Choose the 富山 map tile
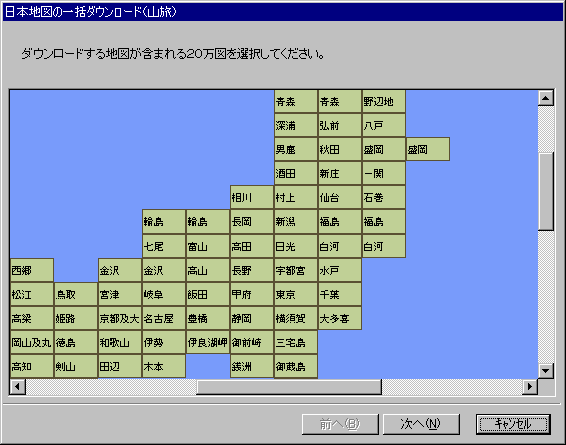The height and width of the screenshot is (445, 566). [x=208, y=246]
